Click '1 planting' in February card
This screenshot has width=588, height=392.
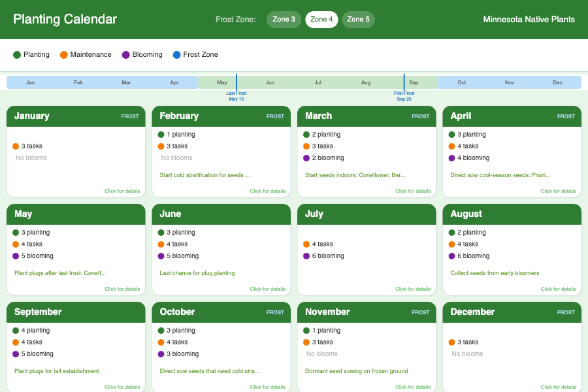click(181, 135)
